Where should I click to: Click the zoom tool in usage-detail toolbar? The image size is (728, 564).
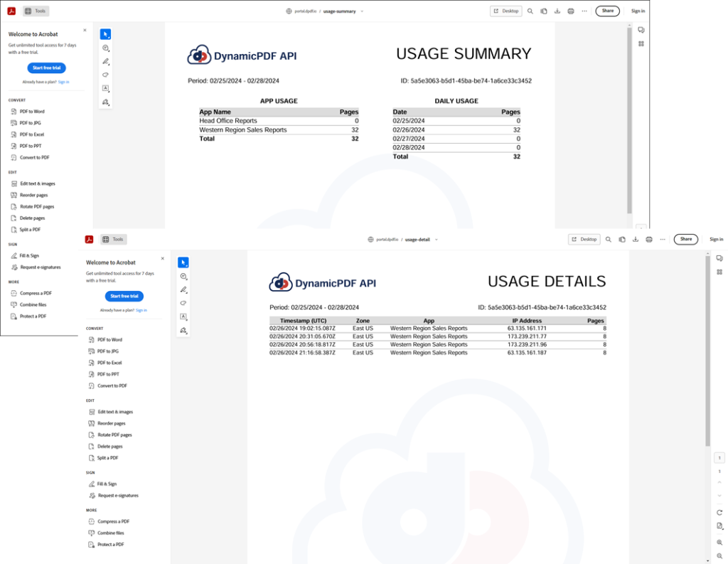click(x=183, y=277)
